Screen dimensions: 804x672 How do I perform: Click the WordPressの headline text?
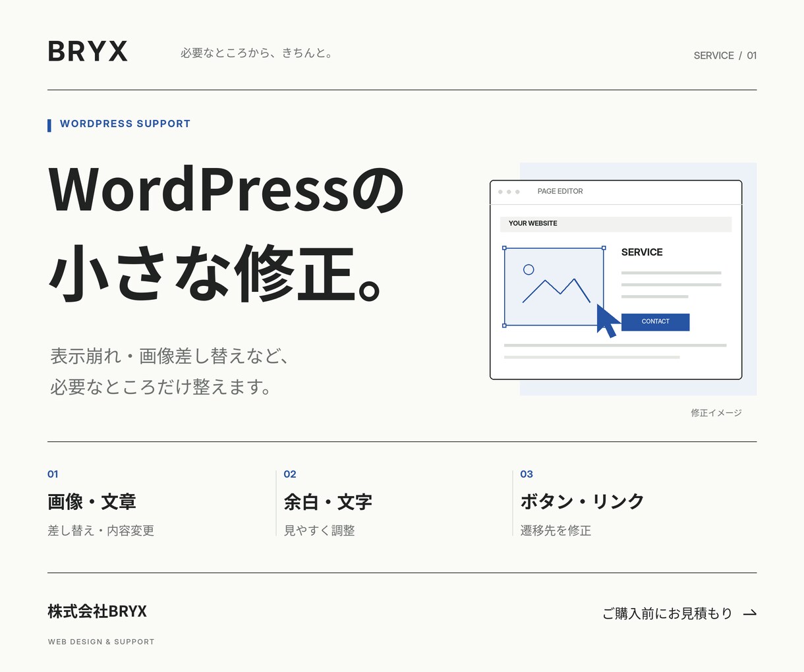pos(226,190)
